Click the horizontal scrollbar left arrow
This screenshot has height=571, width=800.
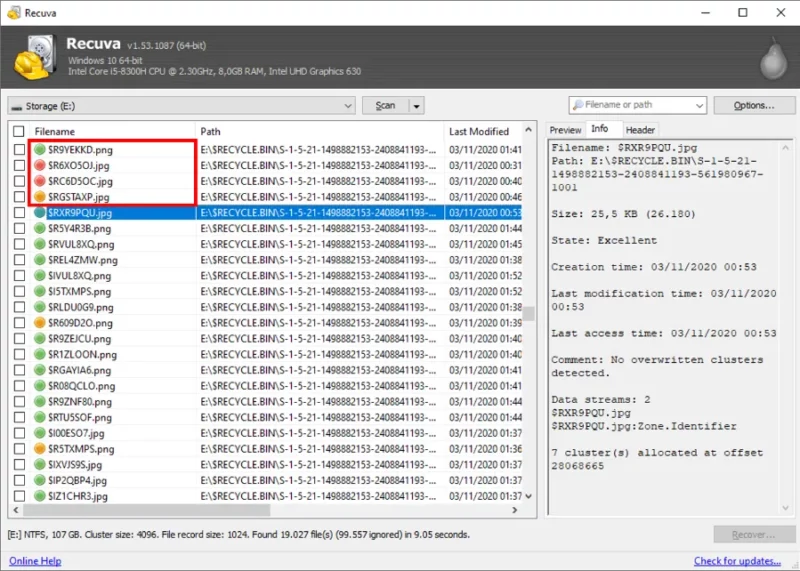tap(16, 510)
